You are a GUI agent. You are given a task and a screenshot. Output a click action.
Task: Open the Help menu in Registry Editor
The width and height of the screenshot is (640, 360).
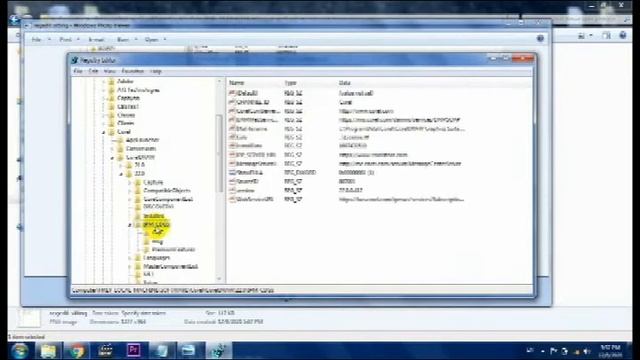pos(156,71)
